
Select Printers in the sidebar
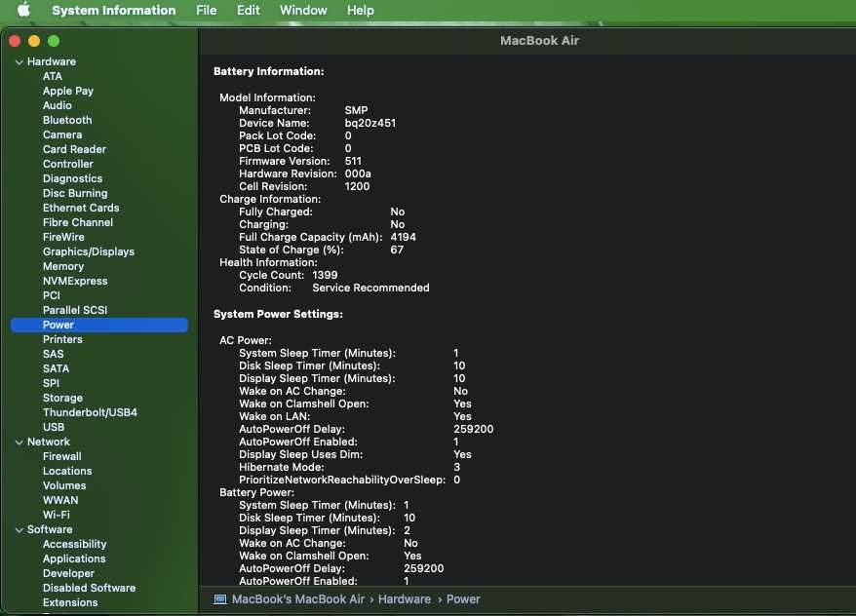tap(62, 339)
